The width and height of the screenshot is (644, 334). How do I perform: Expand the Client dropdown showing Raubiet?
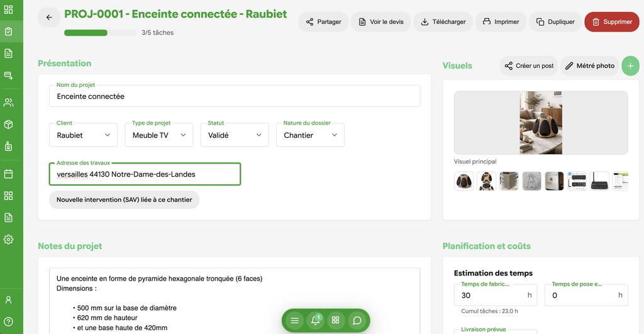83,135
